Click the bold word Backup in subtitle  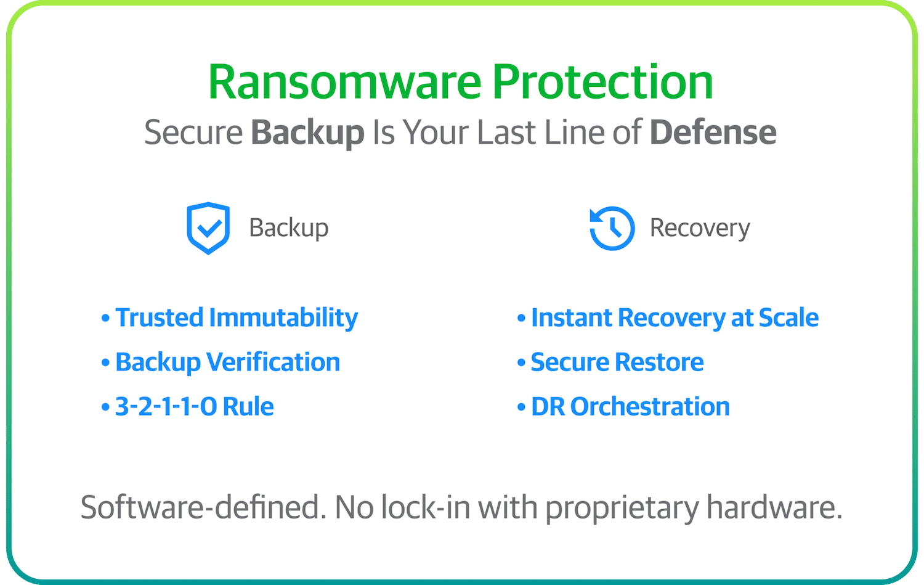click(x=307, y=133)
